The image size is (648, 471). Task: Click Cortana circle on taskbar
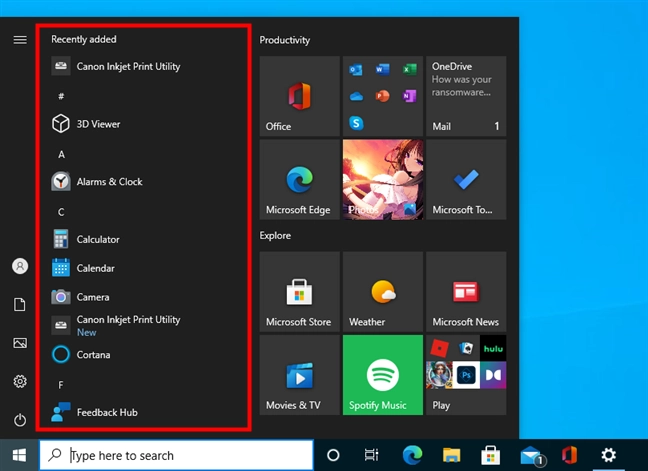click(x=333, y=455)
